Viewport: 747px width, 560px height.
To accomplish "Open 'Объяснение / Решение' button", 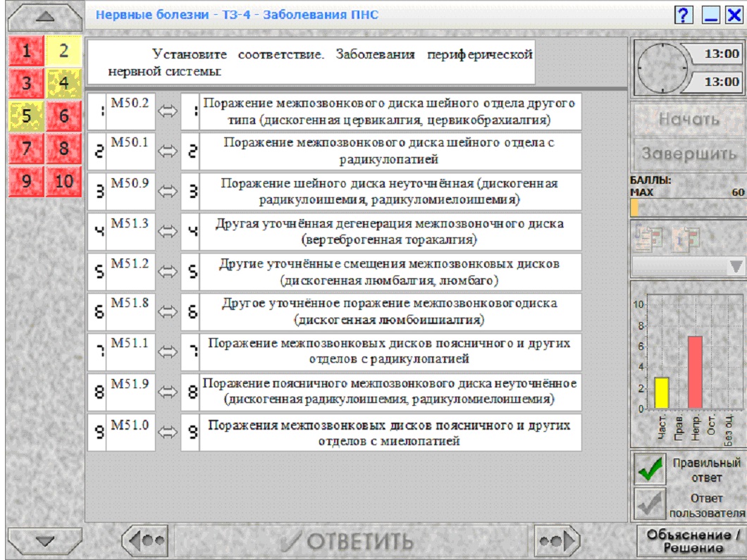I will [x=693, y=541].
